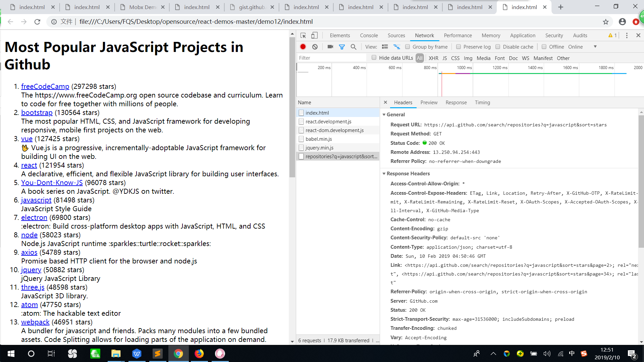
Task: Click the inspect element picker icon
Action: coord(303,36)
